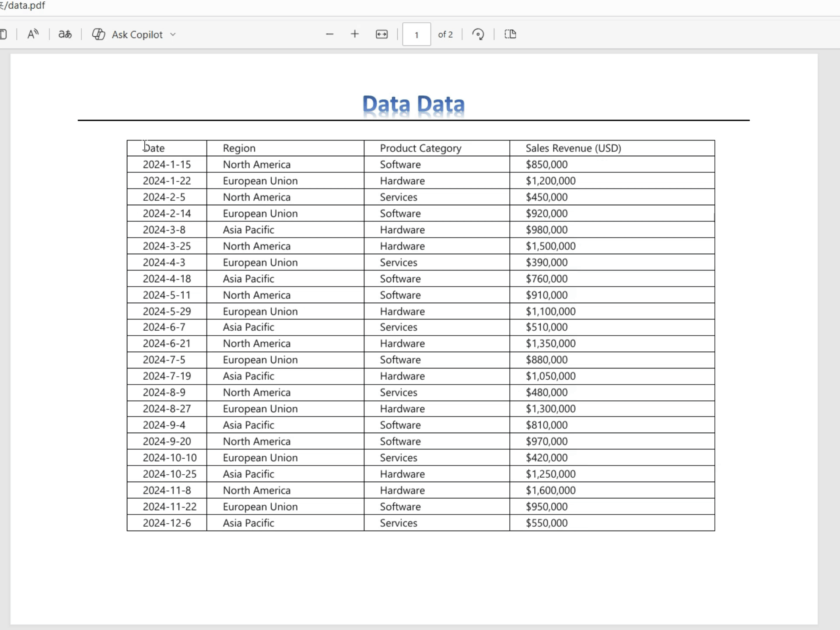
Task: Click the $1,600,000 revenue cell
Action: [550, 490]
